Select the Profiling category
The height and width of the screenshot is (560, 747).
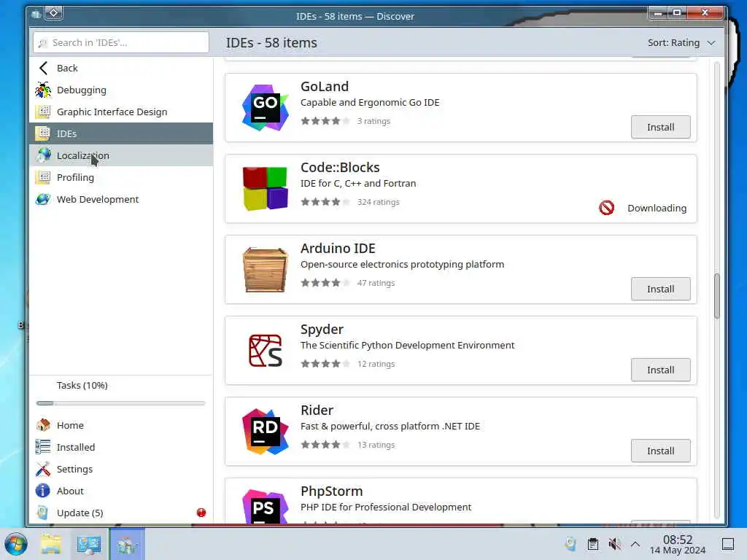pos(121,177)
